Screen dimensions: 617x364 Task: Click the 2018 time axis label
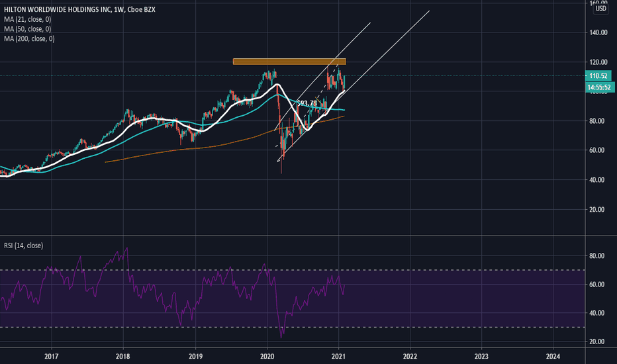[x=123, y=357]
